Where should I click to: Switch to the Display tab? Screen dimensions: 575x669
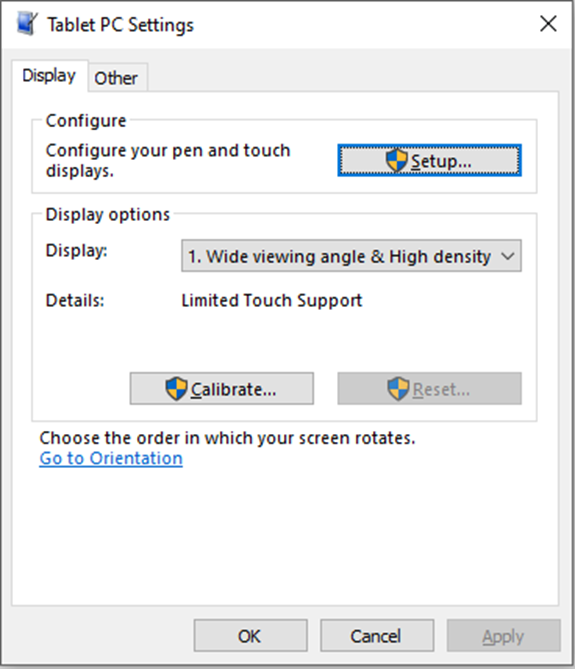pyautogui.click(x=49, y=76)
